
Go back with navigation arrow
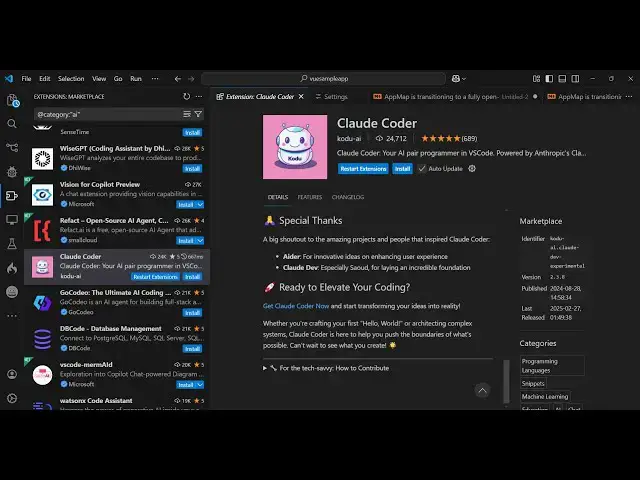[178, 79]
